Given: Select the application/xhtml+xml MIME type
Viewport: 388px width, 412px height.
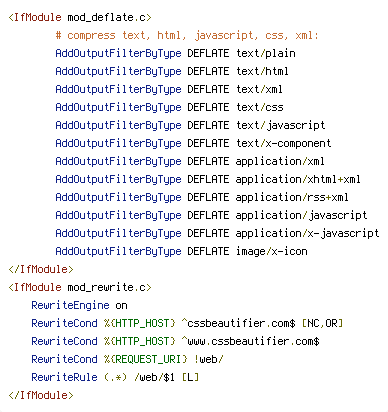Looking at the screenshot, I should [298, 179].
